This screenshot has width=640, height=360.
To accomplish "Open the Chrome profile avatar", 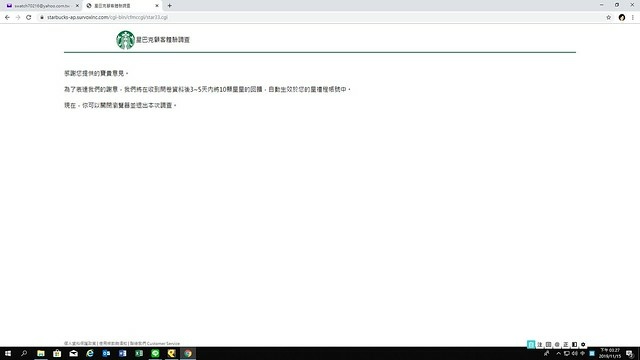I will 622,18.
